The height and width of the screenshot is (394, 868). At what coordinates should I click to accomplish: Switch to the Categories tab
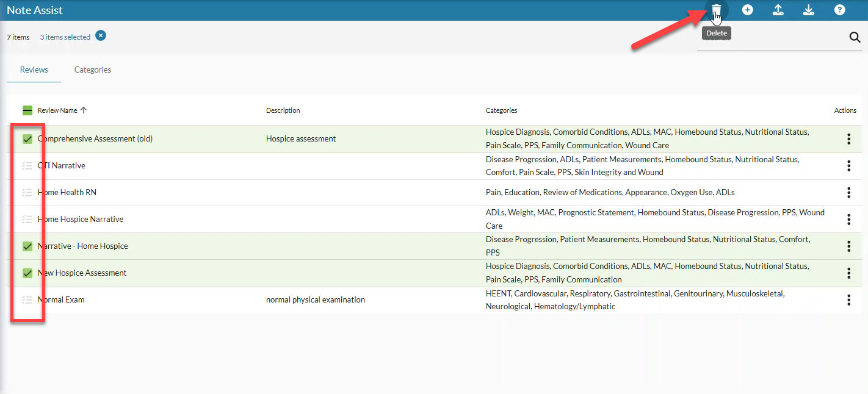click(x=93, y=70)
